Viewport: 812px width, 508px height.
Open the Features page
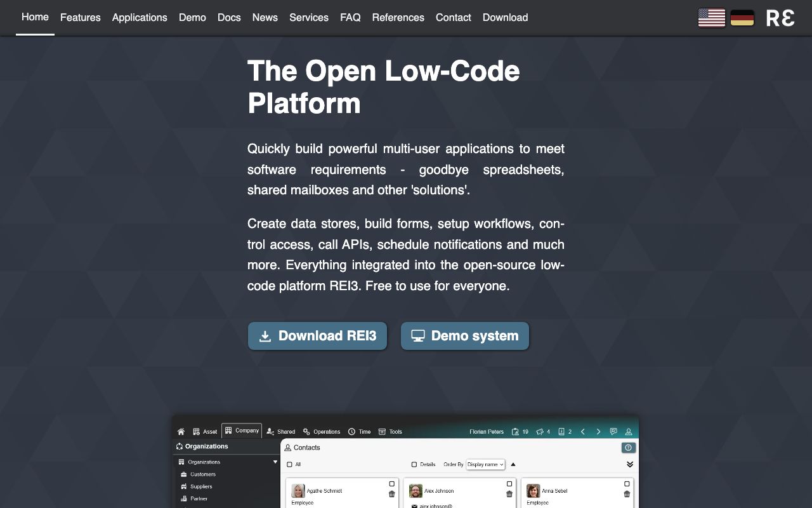(81, 18)
